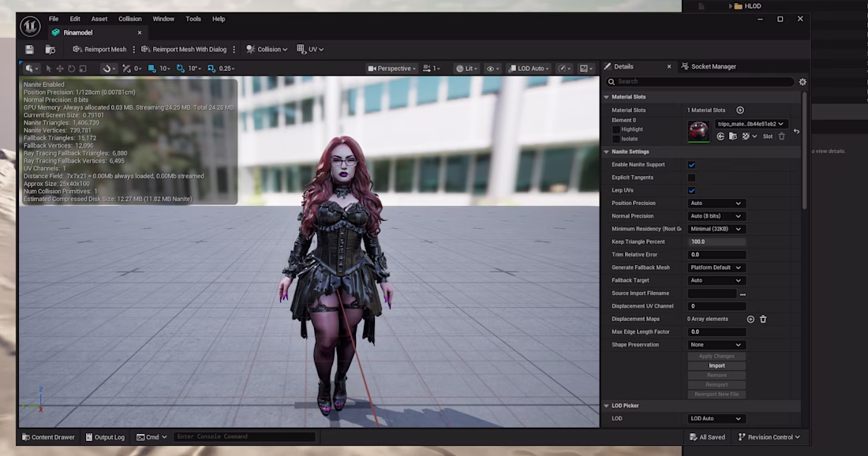The height and width of the screenshot is (456, 868).
Task: Open Unreal Engine logo button
Action: (30, 26)
